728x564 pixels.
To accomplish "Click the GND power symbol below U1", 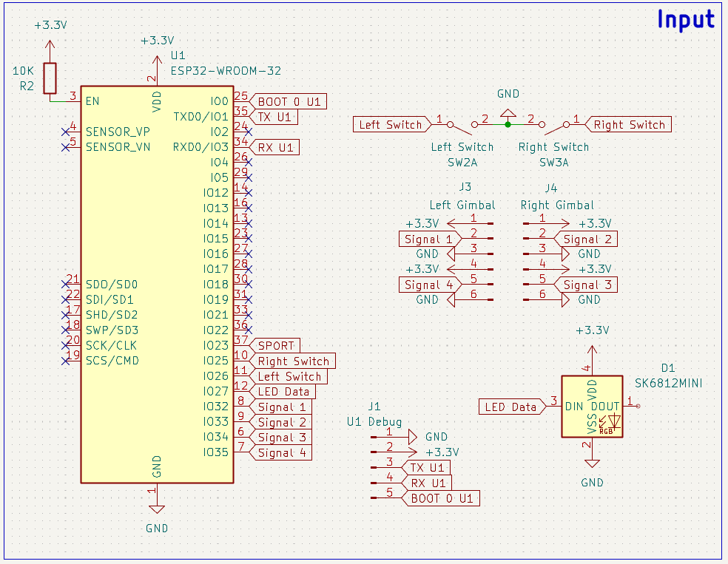I will coord(156,507).
